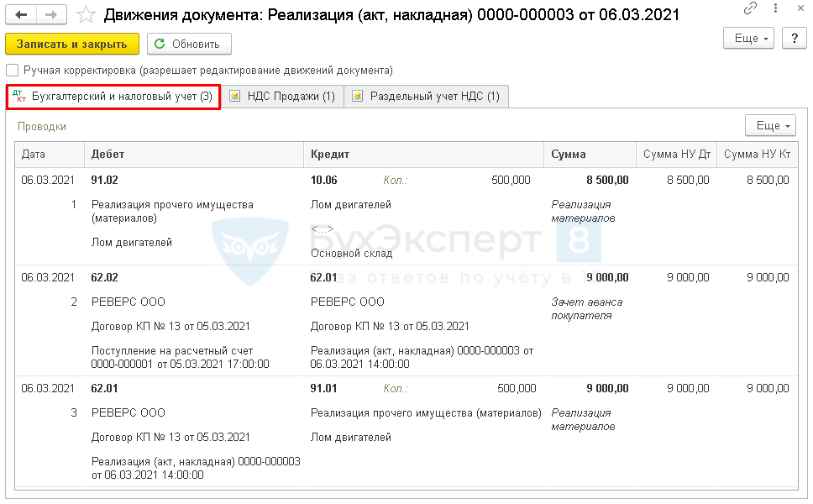Screen dimensions: 813x504
Task: Click row number 1 in the entries table
Action: [x=74, y=205]
